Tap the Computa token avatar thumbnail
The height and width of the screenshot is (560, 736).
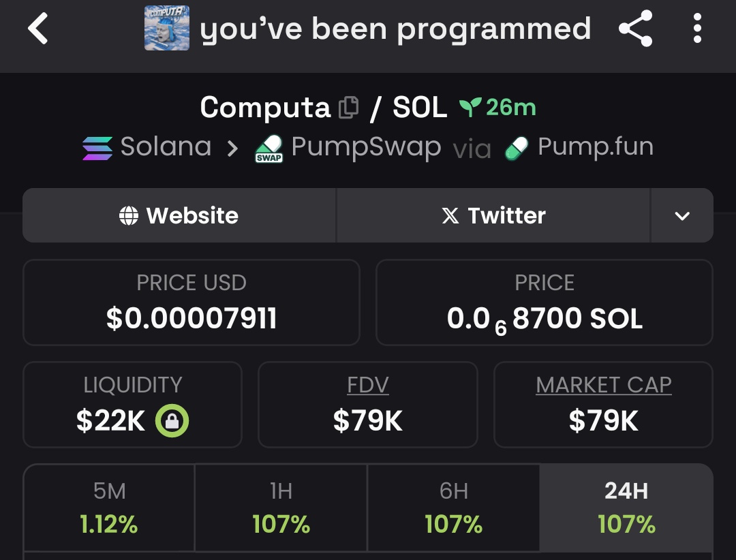tap(167, 29)
